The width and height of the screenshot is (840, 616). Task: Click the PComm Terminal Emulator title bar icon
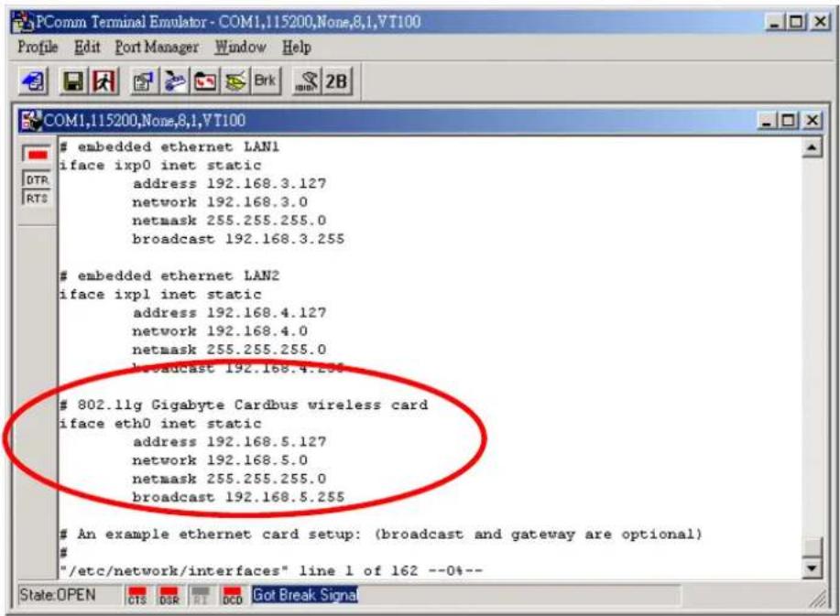[23, 23]
